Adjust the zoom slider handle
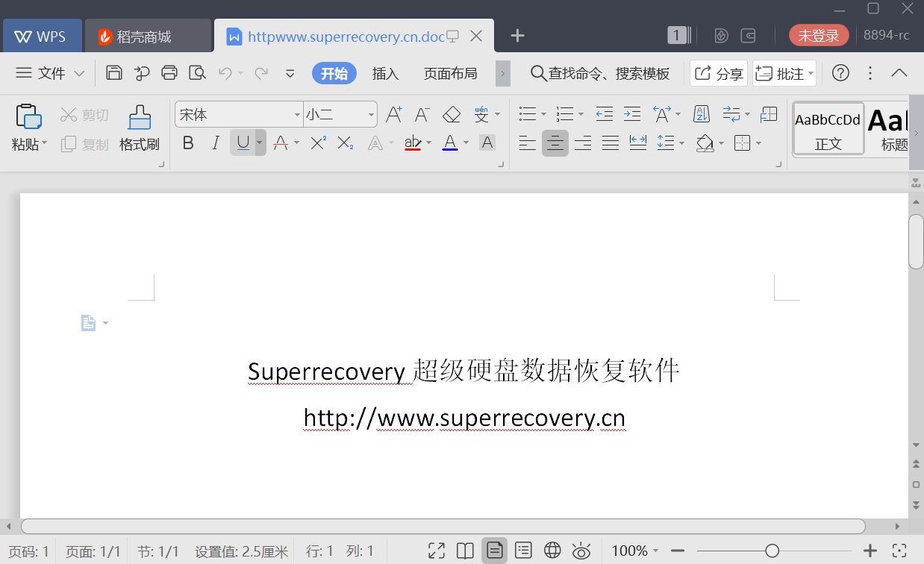Screen dimensions: 924x564 point(772,551)
